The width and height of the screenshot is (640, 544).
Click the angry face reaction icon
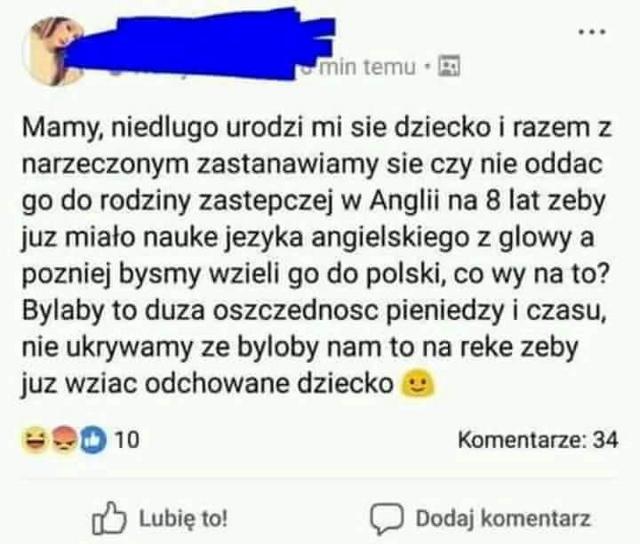point(64,440)
